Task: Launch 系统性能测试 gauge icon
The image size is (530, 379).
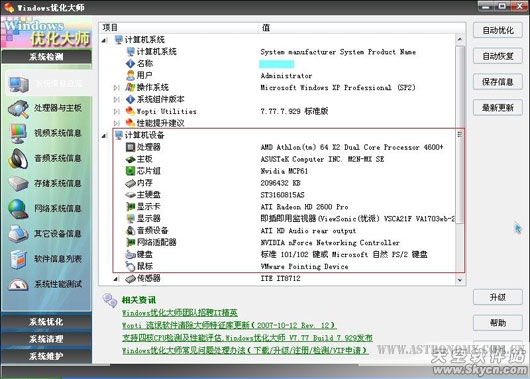Action: 18,285
